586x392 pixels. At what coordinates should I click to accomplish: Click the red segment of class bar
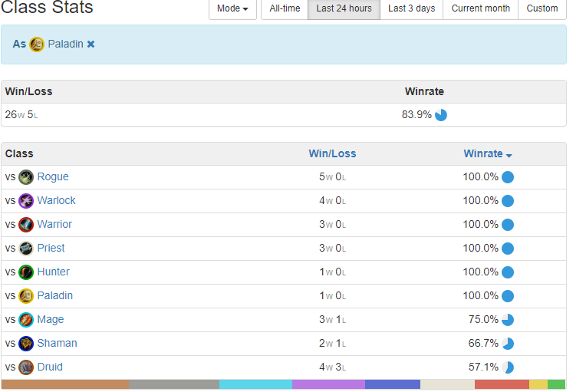pyautogui.click(x=502, y=384)
